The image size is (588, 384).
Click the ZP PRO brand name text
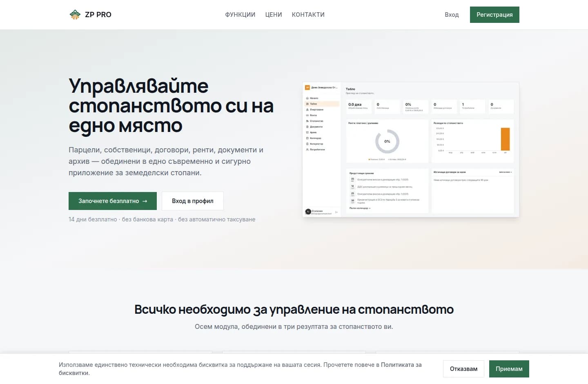coord(98,15)
